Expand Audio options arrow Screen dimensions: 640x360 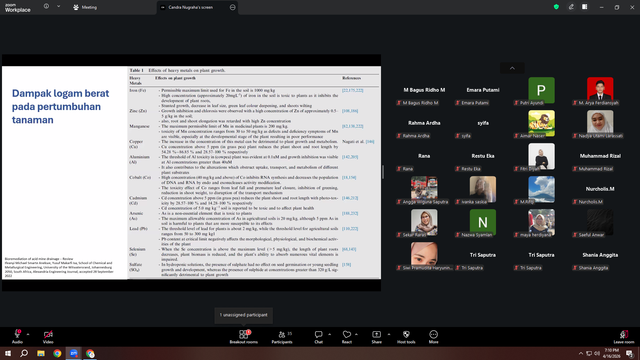(28, 334)
